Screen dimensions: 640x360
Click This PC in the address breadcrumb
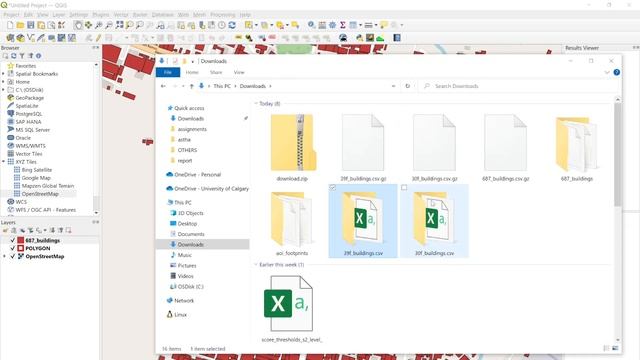point(222,86)
